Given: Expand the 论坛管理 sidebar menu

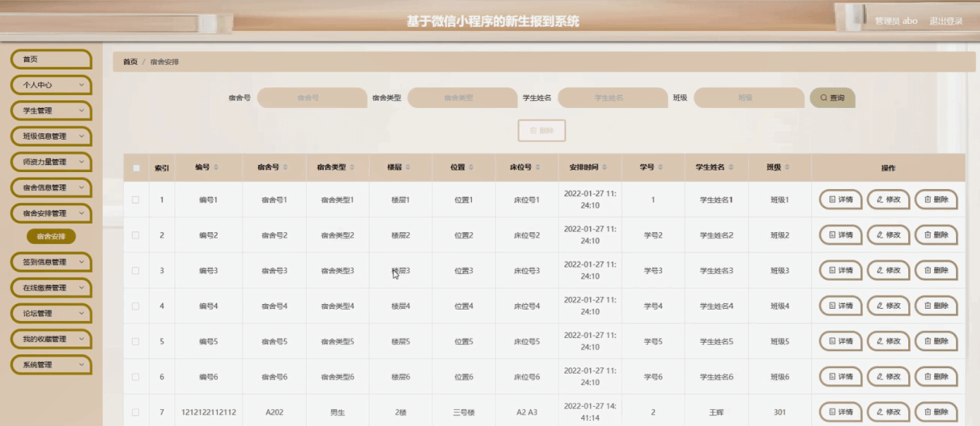Looking at the screenshot, I should [51, 313].
